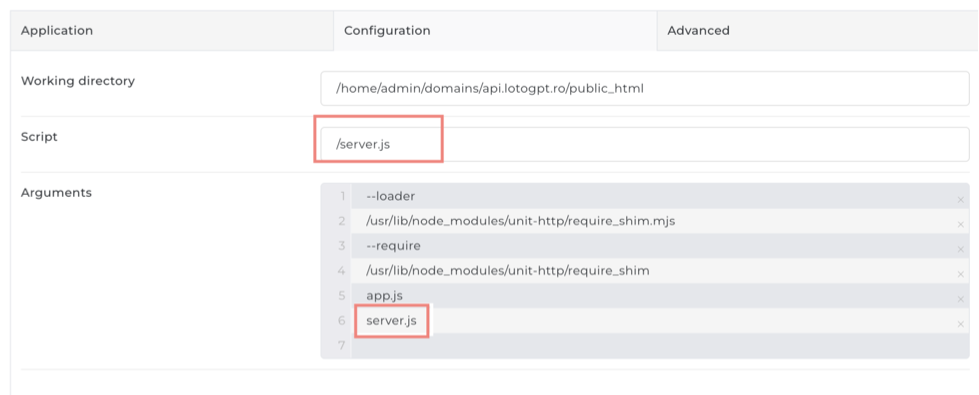Click the Script input field containing /server.js

(645, 144)
